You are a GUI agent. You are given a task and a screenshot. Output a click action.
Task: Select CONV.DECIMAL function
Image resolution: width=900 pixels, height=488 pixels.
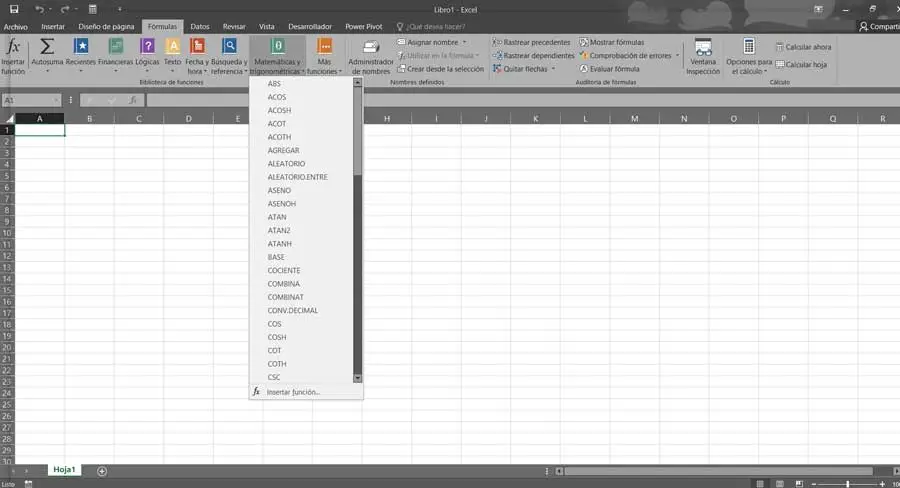pos(302,311)
